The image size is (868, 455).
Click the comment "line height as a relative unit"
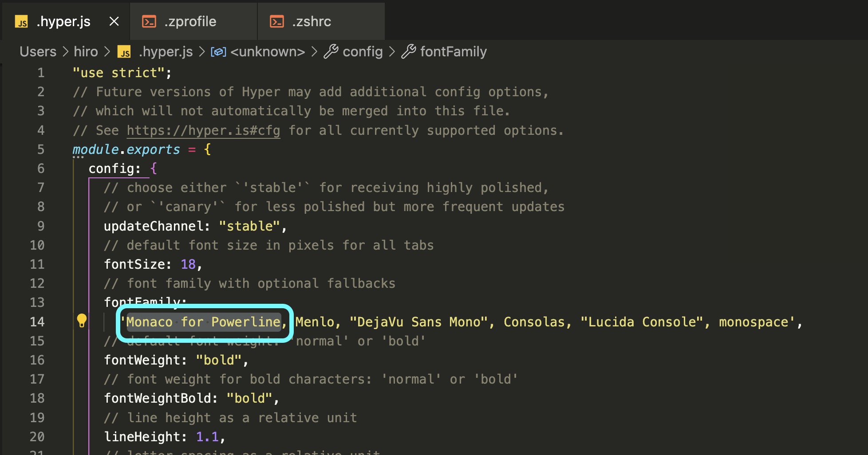(231, 418)
